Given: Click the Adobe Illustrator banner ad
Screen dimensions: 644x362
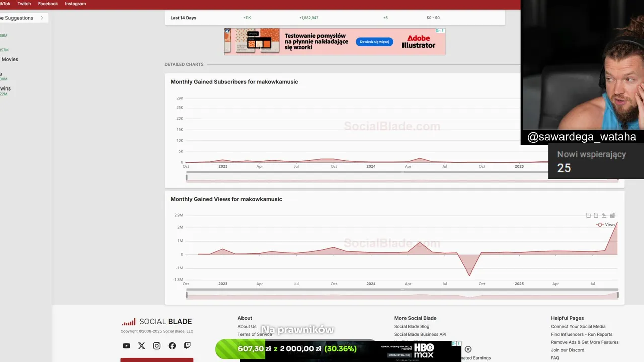Looking at the screenshot, I should point(335,41).
